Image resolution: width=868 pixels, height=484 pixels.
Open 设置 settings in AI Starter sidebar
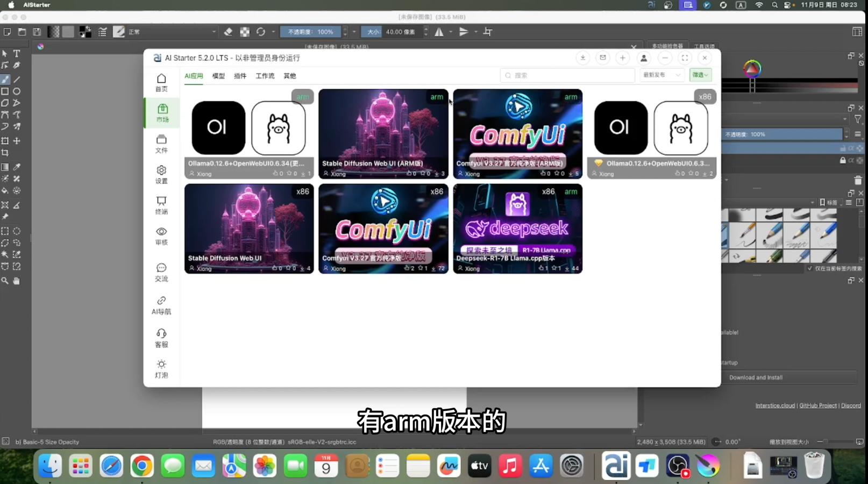point(161,175)
